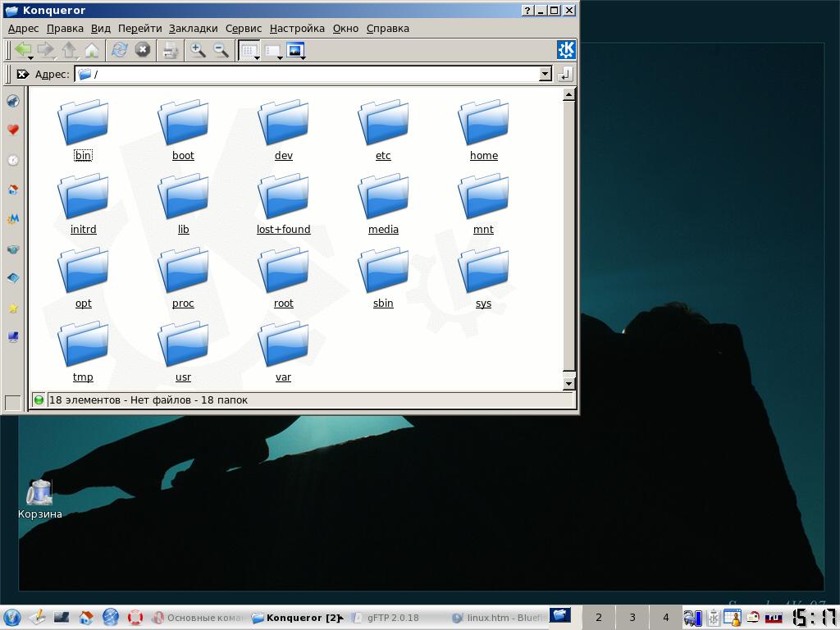The image size is (840, 630).
Task: Open the lost+found folder
Action: (x=283, y=204)
